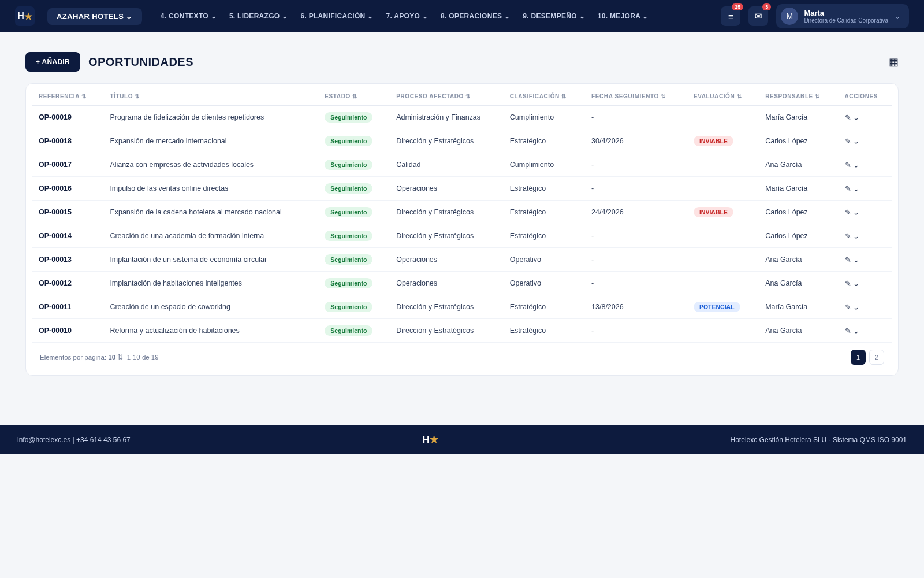Viewport: 924px width, 578px height.
Task: Sort table by Título column
Action: [x=125, y=97]
